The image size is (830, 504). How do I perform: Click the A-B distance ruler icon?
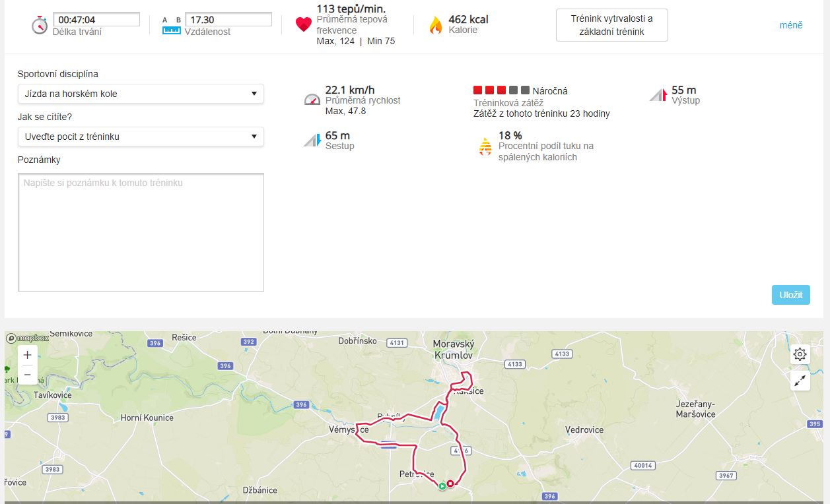[172, 26]
